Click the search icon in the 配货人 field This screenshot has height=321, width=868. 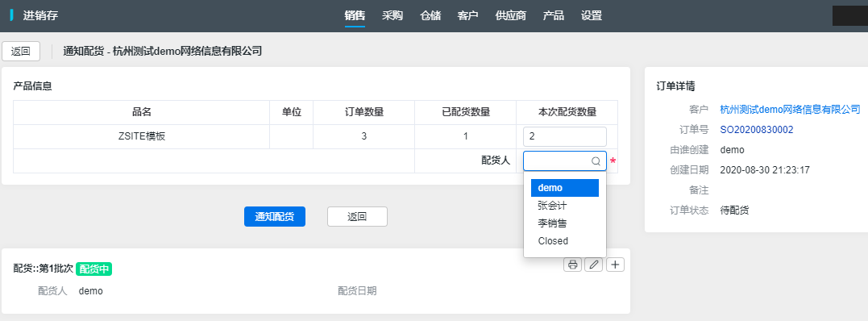596,161
